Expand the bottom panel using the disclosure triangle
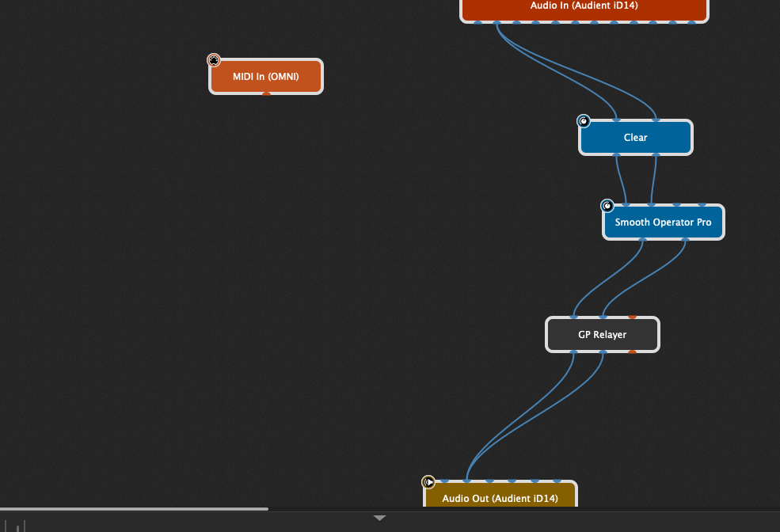This screenshot has width=780, height=532. coord(379,518)
